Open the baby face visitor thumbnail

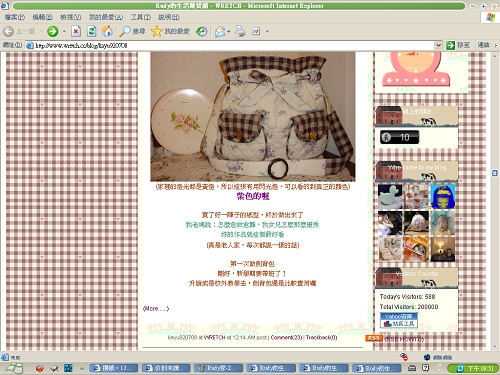[x=443, y=223]
